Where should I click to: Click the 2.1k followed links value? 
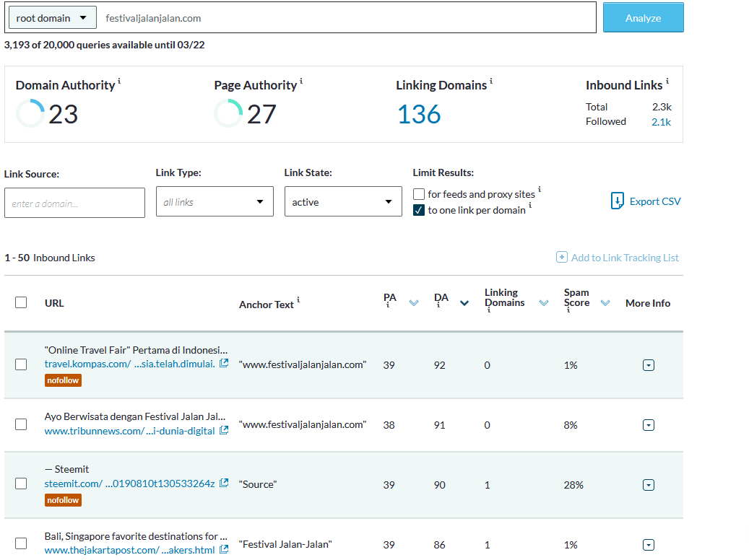[661, 122]
